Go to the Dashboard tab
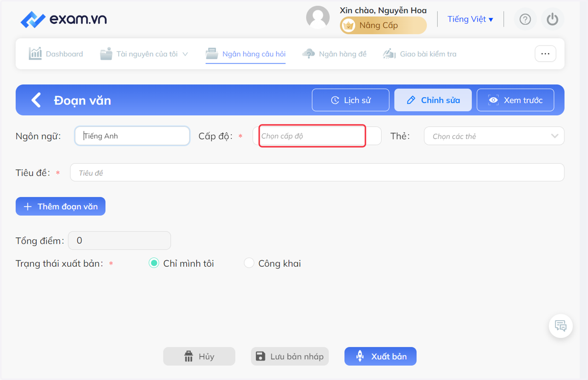The width and height of the screenshot is (588, 380). pos(56,54)
